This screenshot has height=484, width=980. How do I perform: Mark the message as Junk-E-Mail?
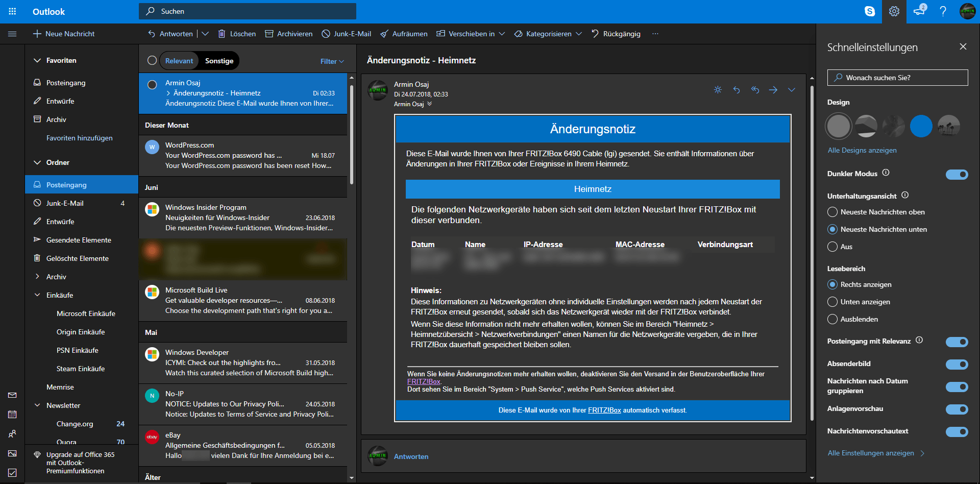point(346,34)
